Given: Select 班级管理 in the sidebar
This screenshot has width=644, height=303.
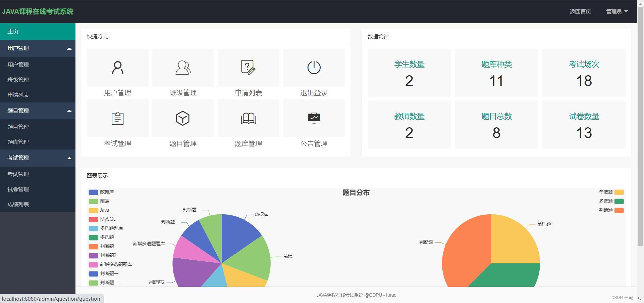Looking at the screenshot, I should coord(38,80).
